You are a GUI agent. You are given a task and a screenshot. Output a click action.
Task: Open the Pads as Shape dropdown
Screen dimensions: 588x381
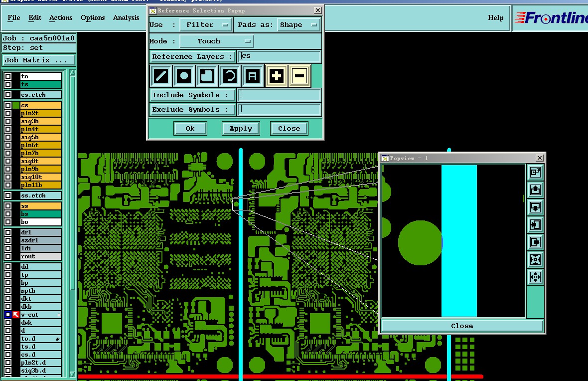pos(298,25)
